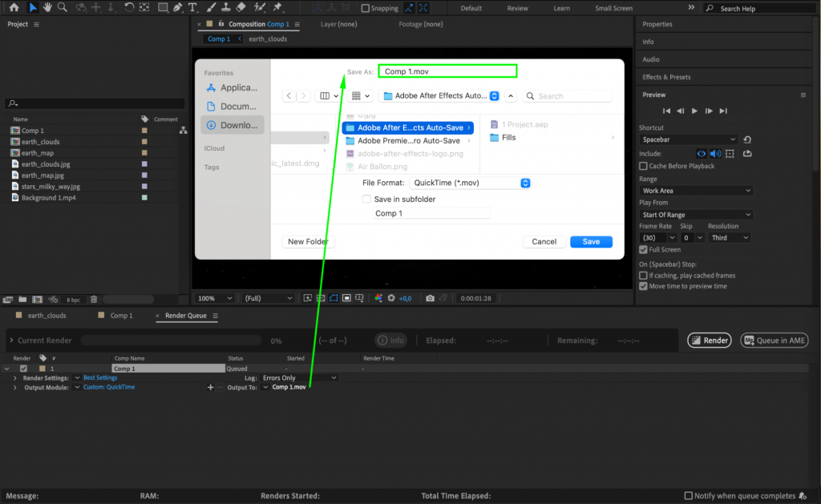
Task: Click the Save As filename field
Action: pyautogui.click(x=447, y=71)
